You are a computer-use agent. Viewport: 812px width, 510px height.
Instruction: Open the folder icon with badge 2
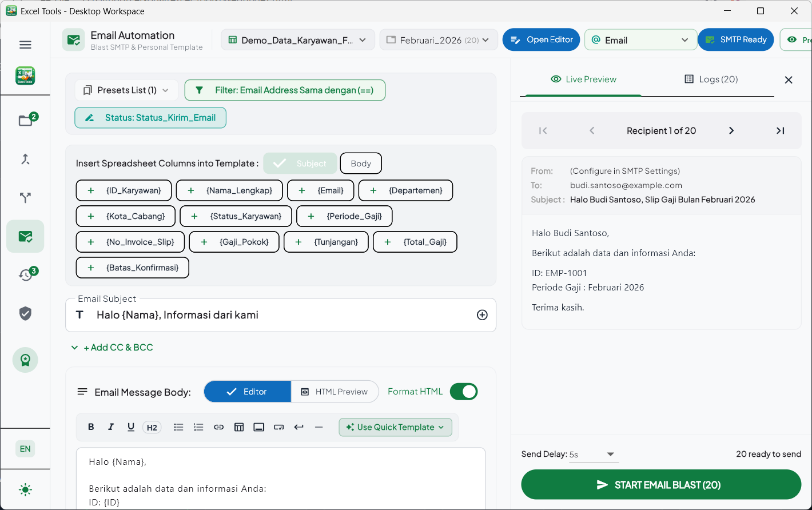pyautogui.click(x=26, y=120)
